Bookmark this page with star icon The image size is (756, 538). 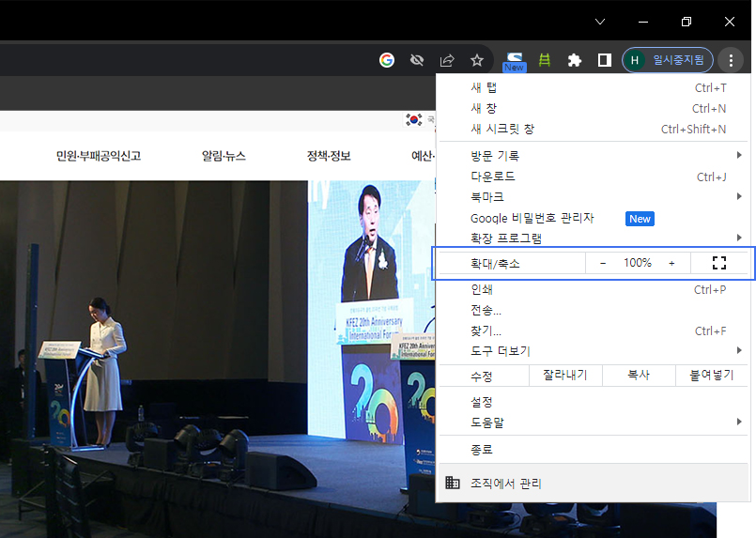coord(477,60)
